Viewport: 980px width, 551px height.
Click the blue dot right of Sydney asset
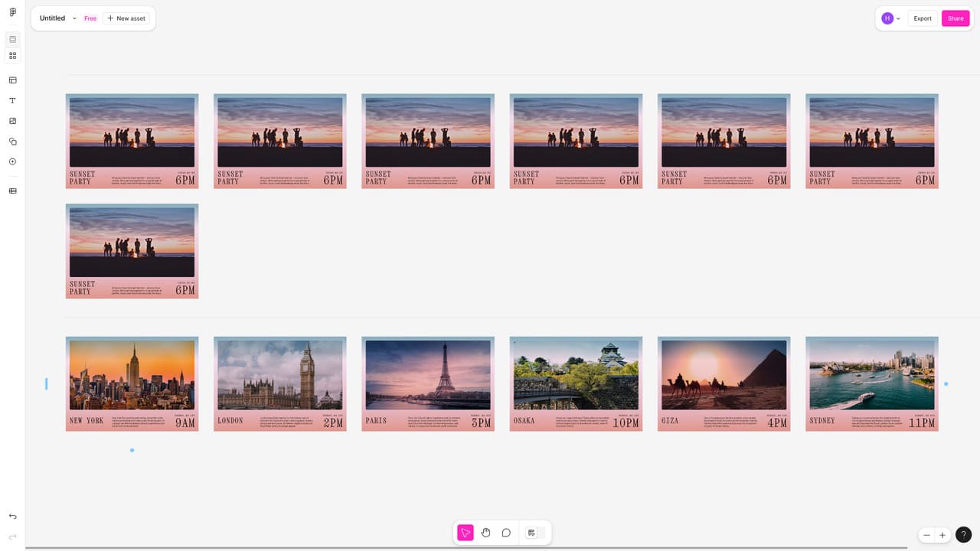coord(946,383)
